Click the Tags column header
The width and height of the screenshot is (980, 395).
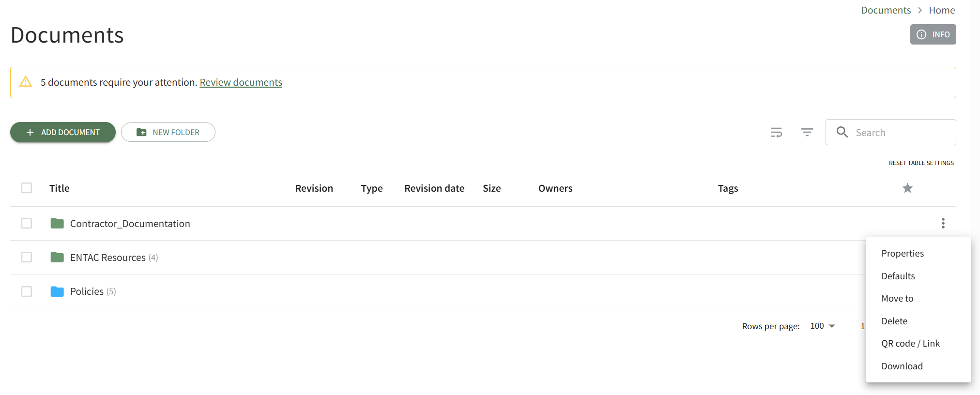click(x=728, y=188)
